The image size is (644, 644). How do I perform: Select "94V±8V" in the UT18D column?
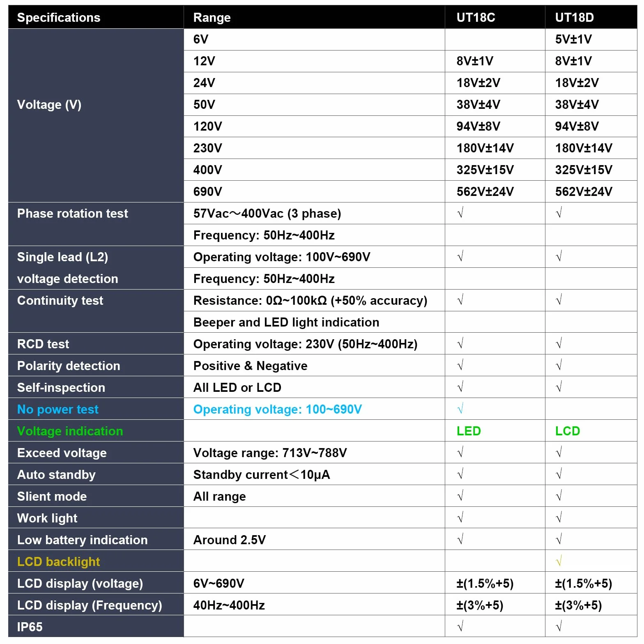click(577, 126)
